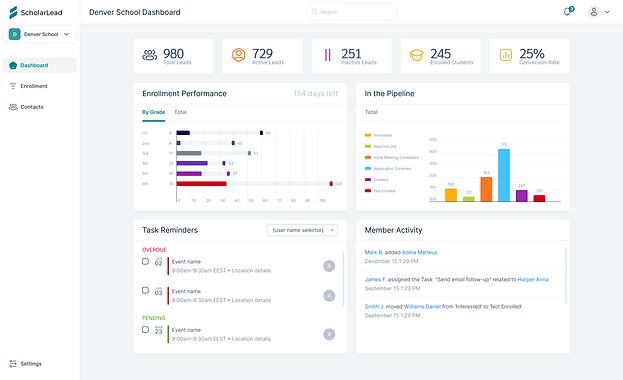Click the 6th grade red enrollment bar
623x380 pixels.
tap(201, 184)
